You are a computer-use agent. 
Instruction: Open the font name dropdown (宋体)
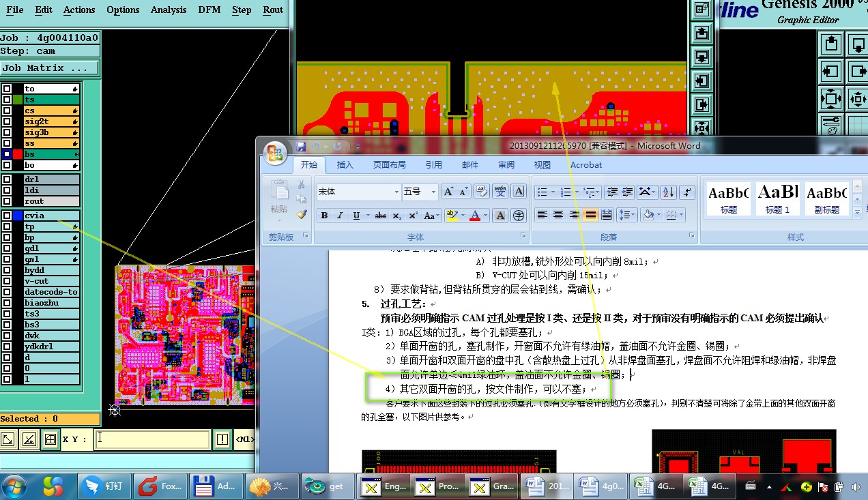396,192
